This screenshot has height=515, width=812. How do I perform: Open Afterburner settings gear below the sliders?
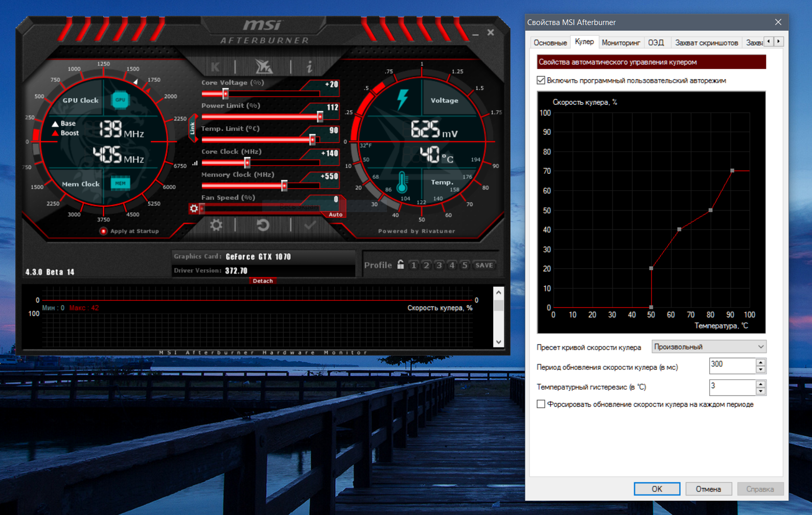216,225
